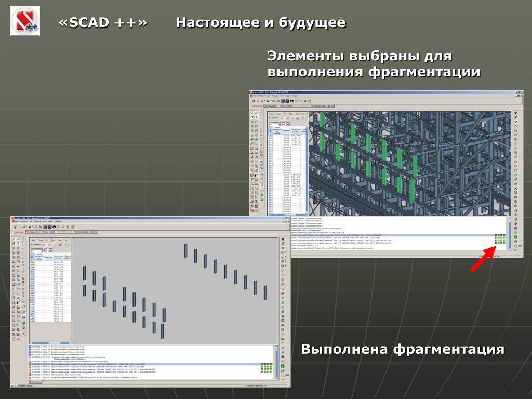This screenshot has width=532, height=399.
Task: Click the yellow warning icon on highlighted log row in lower window
Action: click(x=30, y=365)
